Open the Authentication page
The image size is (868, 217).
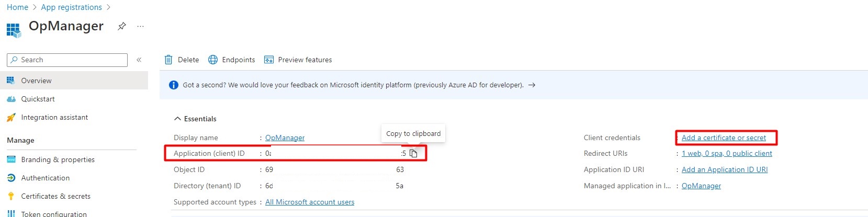pos(45,178)
